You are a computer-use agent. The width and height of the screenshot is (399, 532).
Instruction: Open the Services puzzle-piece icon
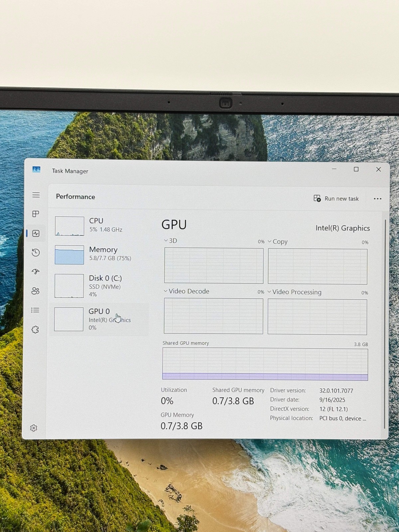35,330
